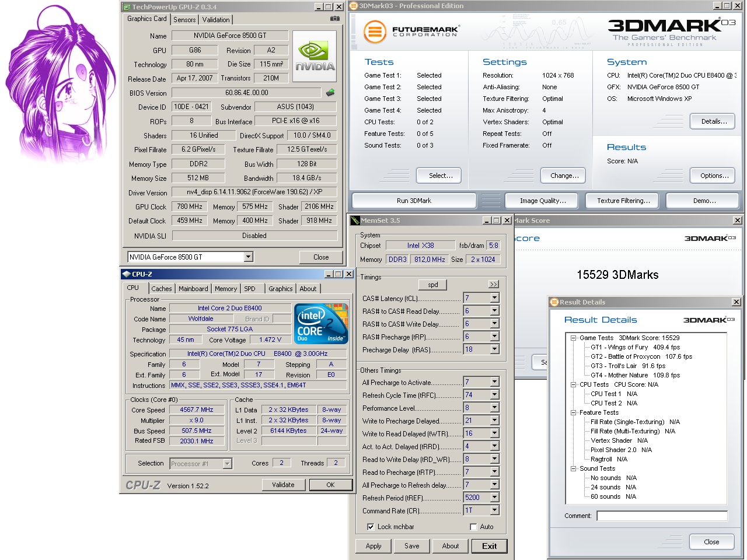747x560 pixels.
Task: Click the 3DMark03 title bar icon
Action: point(354,6)
